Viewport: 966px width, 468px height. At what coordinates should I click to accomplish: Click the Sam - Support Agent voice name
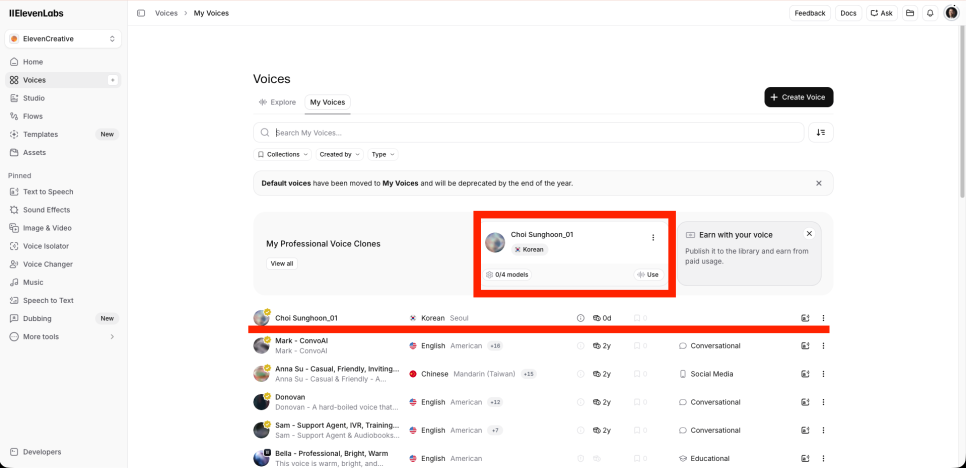click(x=337, y=426)
